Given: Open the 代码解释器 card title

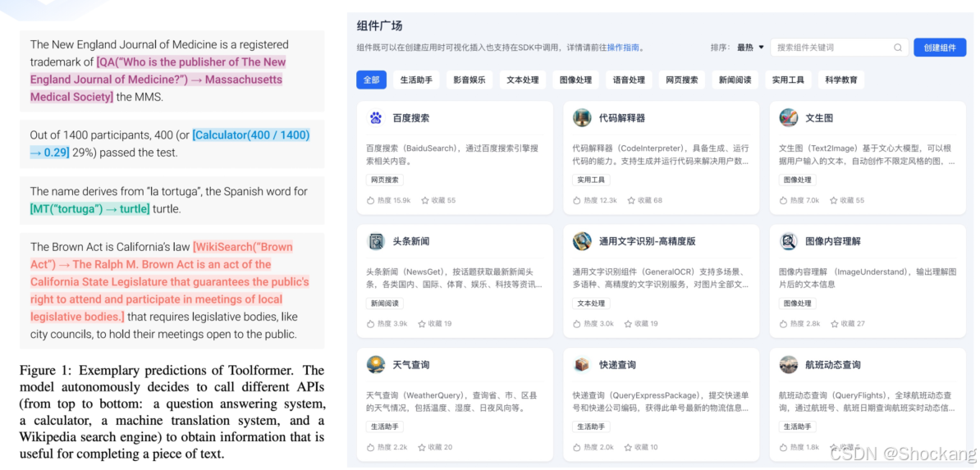Looking at the screenshot, I should pyautogui.click(x=622, y=117).
